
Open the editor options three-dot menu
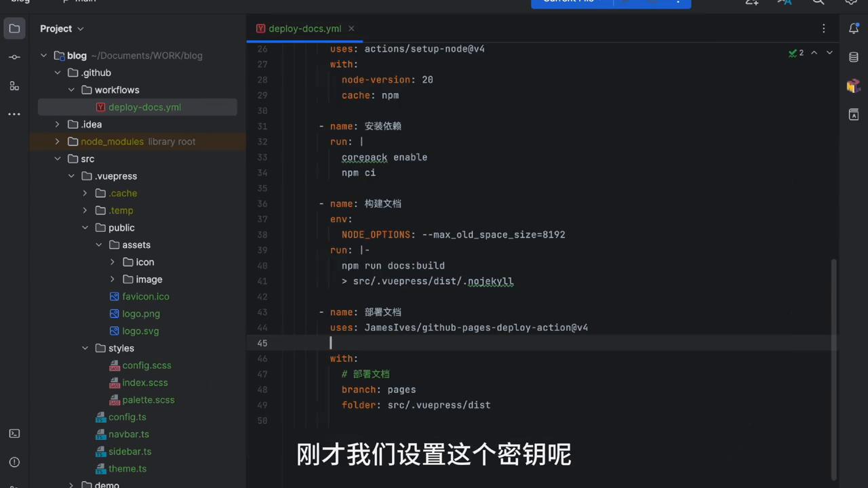point(823,28)
